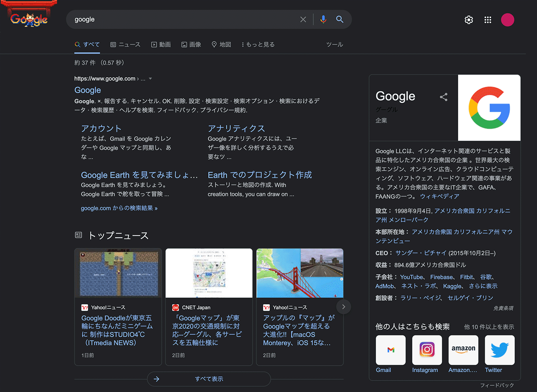Open Earth でのプロジェクト作成 sitelink
This screenshot has height=392, width=537.
[x=260, y=175]
